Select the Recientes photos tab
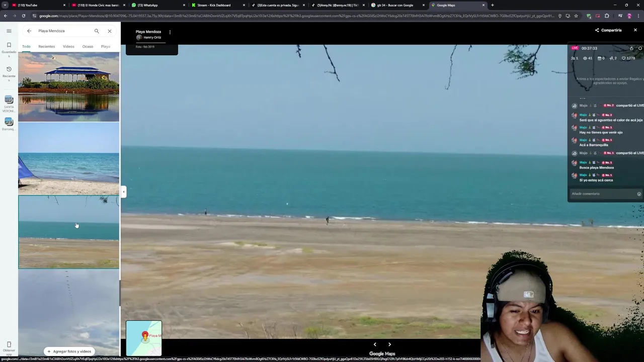The width and height of the screenshot is (644, 362). pyautogui.click(x=47, y=47)
